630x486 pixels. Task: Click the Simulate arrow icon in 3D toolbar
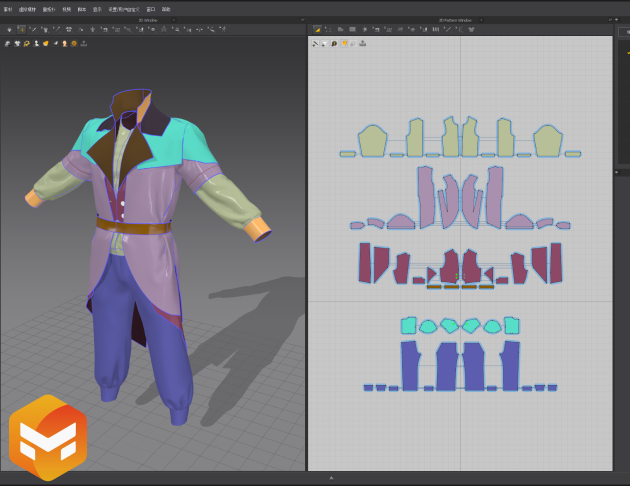(7, 30)
